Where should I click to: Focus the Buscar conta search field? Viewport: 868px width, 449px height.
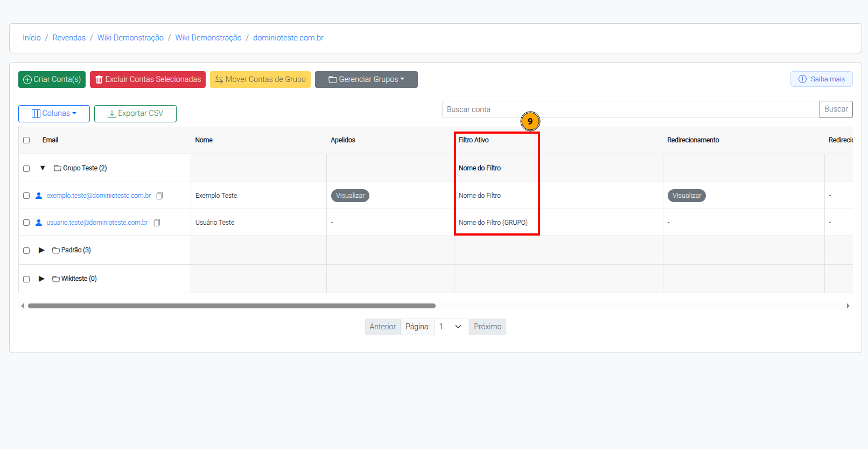click(631, 109)
